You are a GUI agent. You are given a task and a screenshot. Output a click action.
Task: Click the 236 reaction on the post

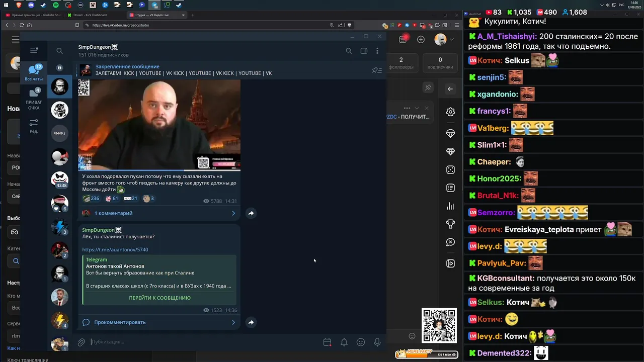pyautogui.click(x=92, y=199)
